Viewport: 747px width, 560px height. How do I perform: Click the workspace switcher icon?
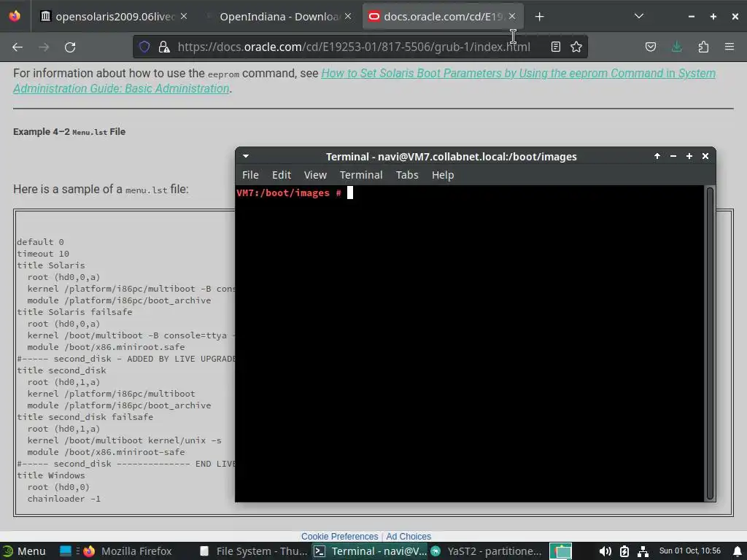tap(561, 551)
